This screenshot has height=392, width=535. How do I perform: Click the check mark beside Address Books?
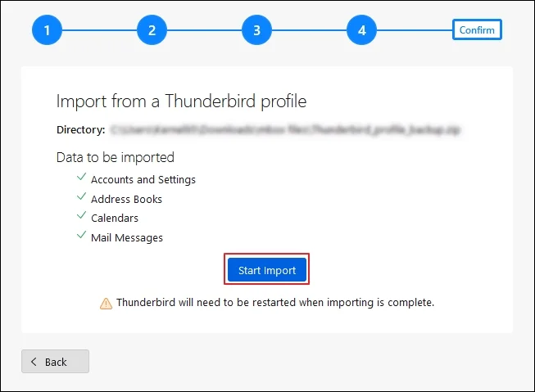point(82,196)
